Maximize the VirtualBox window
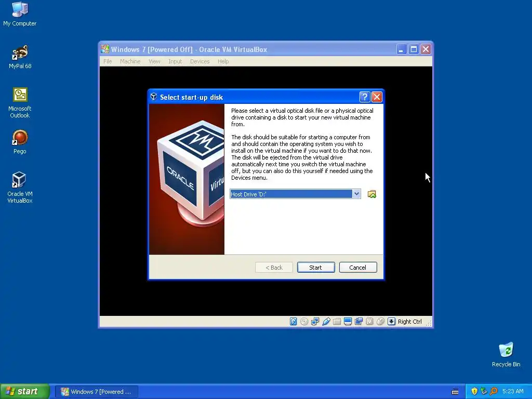532x399 pixels. pos(414,49)
